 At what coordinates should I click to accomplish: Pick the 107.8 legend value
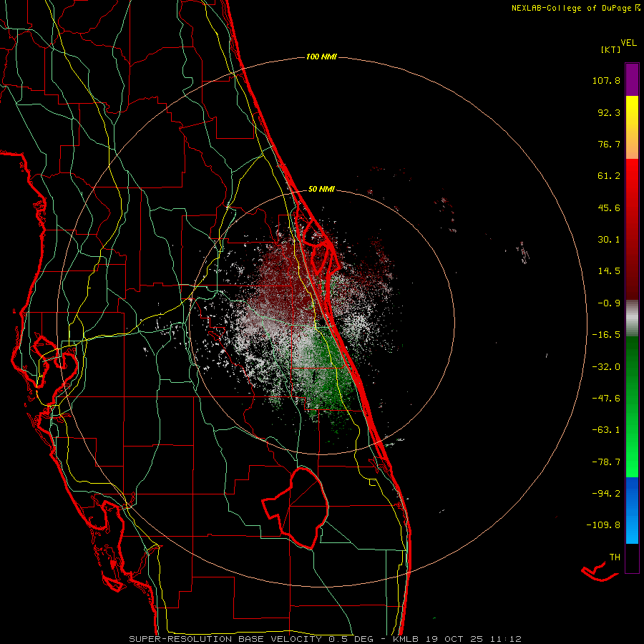(x=606, y=80)
